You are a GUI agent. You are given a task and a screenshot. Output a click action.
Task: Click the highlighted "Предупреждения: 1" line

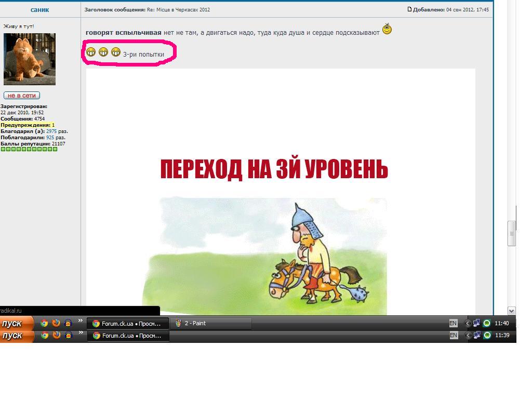click(28, 125)
